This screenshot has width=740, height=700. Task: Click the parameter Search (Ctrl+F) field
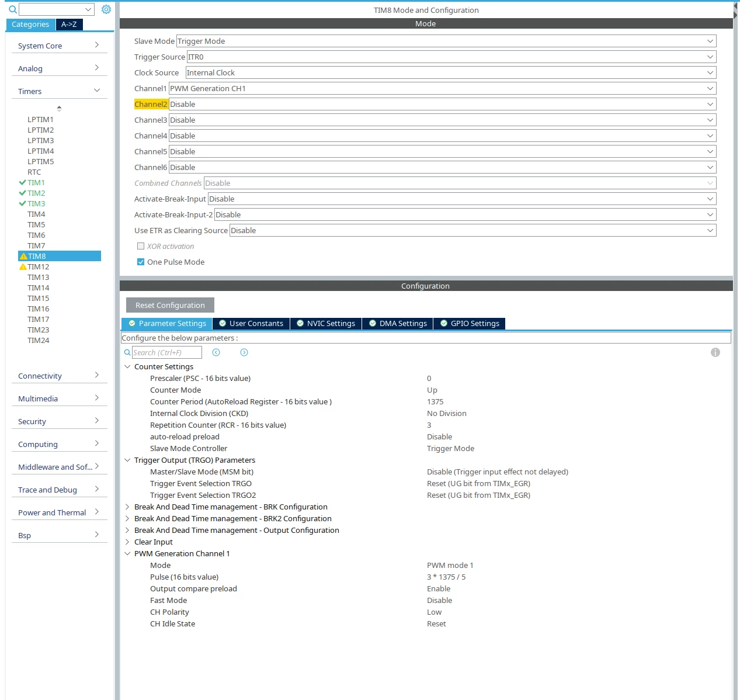[x=166, y=352]
